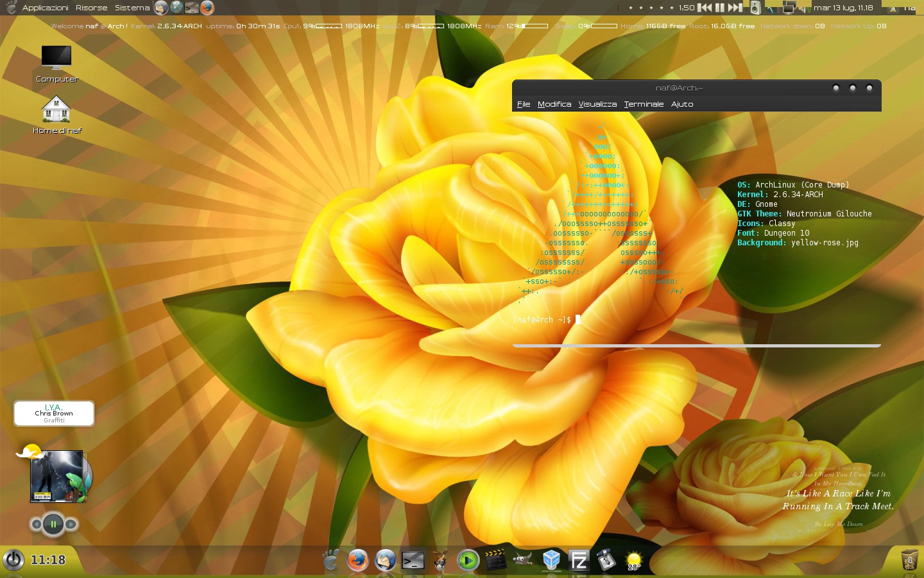
Task: Launch FileZilla from the dock
Action: [579, 561]
